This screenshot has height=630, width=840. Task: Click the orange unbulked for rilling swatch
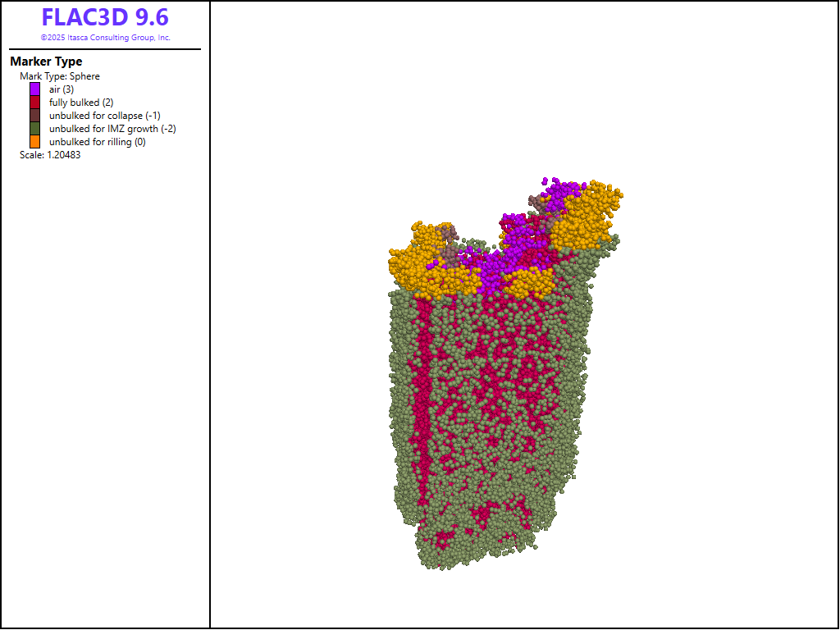(x=35, y=142)
